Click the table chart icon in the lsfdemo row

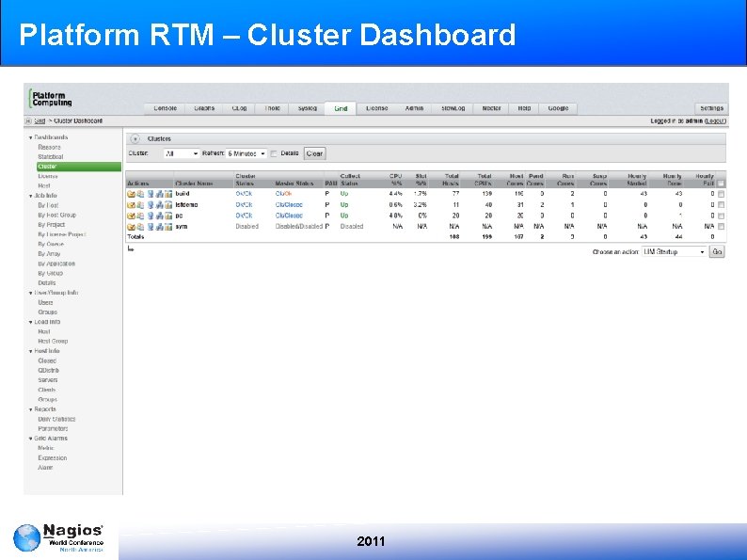[168, 205]
